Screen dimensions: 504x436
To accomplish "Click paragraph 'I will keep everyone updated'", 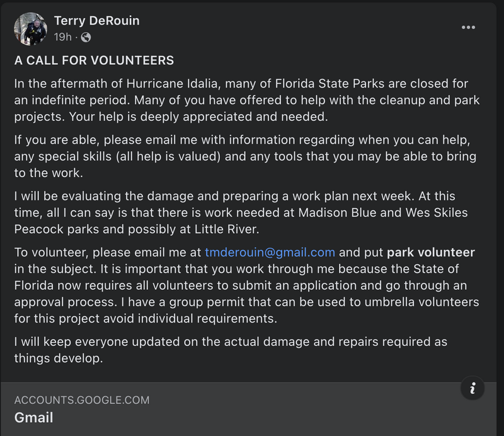I will click(x=231, y=350).
